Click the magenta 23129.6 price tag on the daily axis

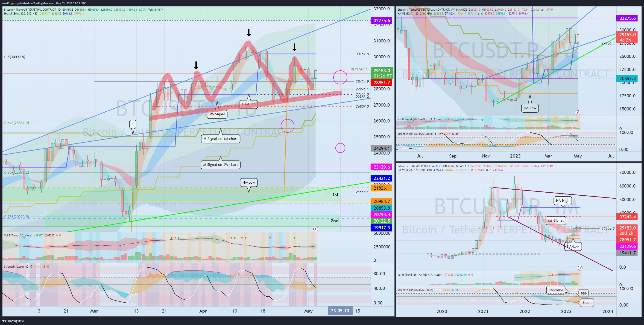click(381, 167)
